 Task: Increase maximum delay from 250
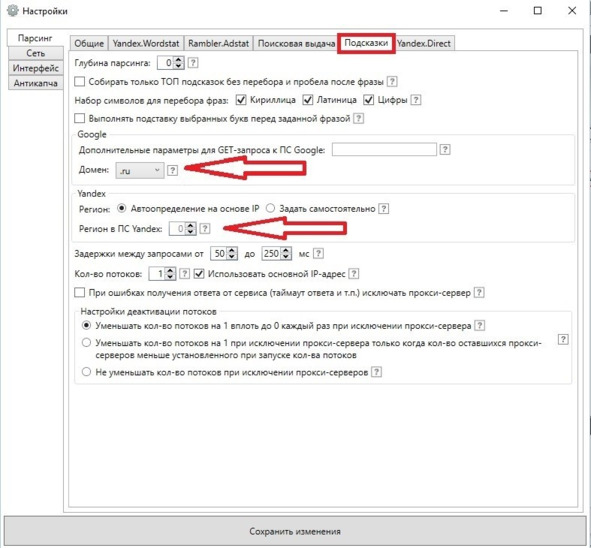point(286,250)
